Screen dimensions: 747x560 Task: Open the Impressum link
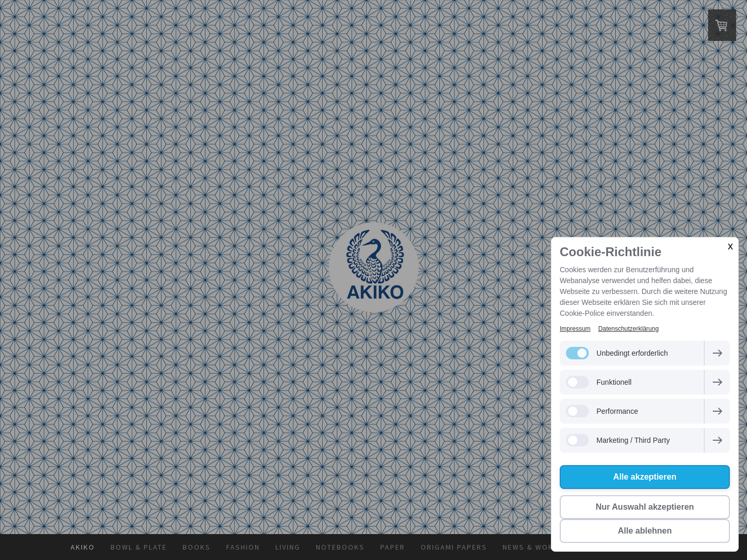click(575, 329)
